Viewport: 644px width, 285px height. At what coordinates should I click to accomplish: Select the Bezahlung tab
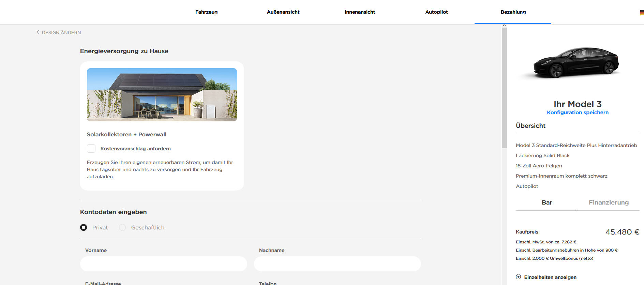pyautogui.click(x=513, y=12)
